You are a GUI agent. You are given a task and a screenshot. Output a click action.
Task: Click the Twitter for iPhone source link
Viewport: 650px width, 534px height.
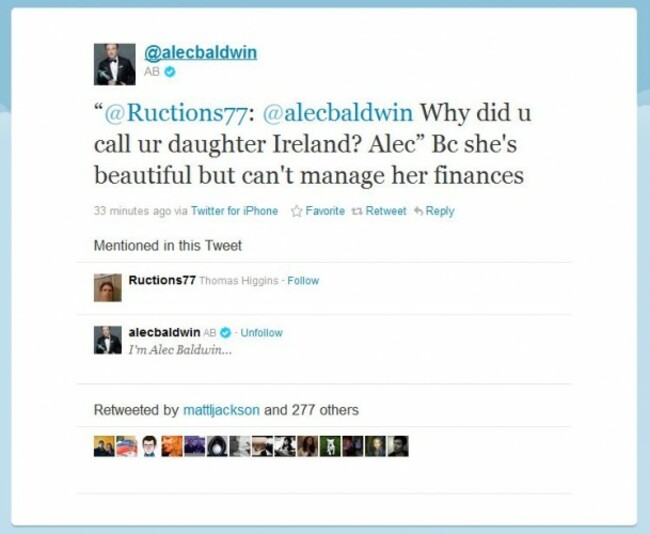tap(234, 211)
